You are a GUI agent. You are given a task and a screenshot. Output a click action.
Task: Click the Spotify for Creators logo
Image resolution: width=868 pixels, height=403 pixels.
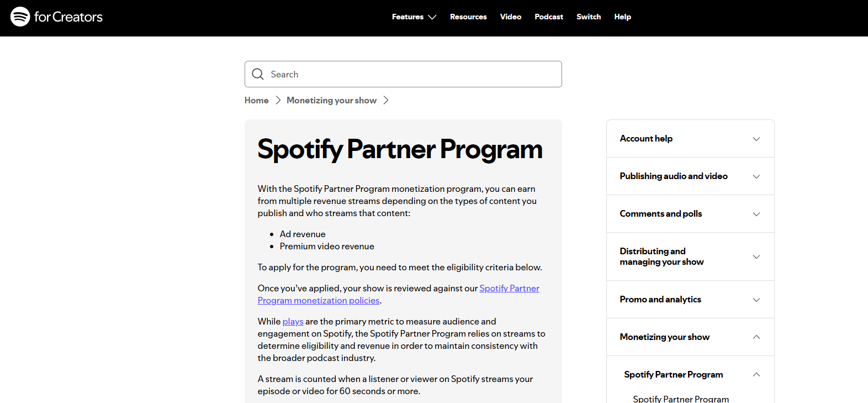point(56,17)
